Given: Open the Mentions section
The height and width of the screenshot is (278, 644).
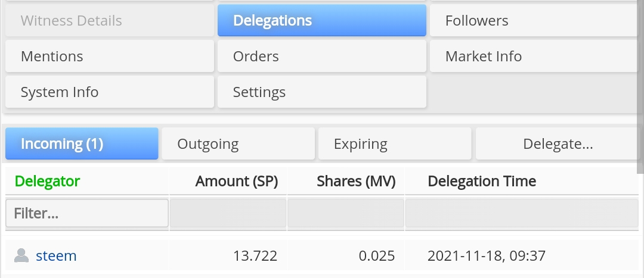Looking at the screenshot, I should (x=110, y=56).
